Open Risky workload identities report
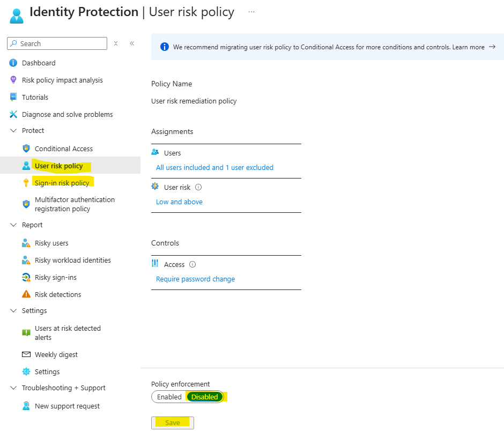 click(x=72, y=260)
